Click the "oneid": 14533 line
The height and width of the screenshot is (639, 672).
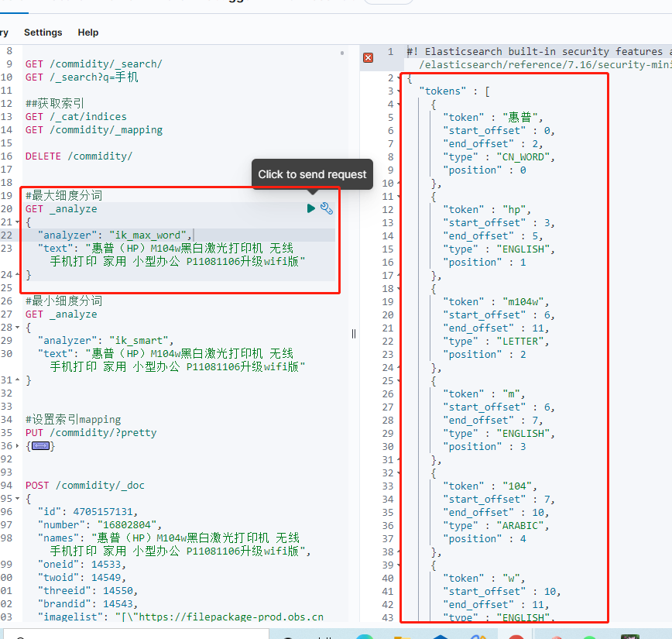point(82,565)
